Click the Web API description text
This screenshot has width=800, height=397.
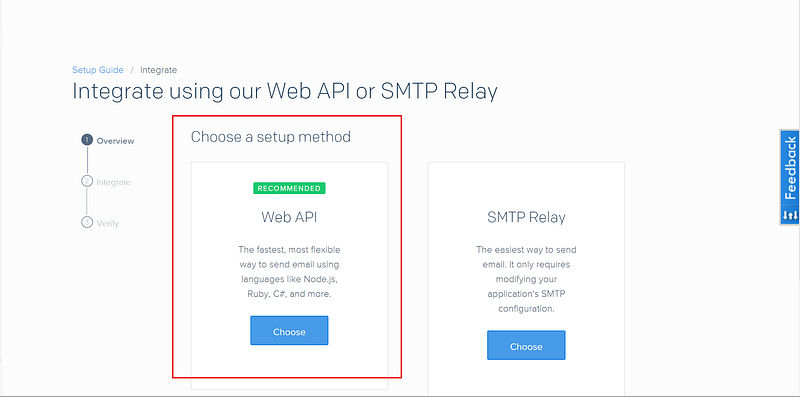[289, 272]
